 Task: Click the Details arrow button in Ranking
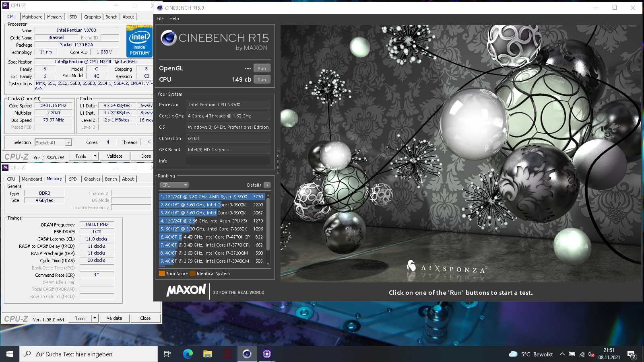click(267, 185)
